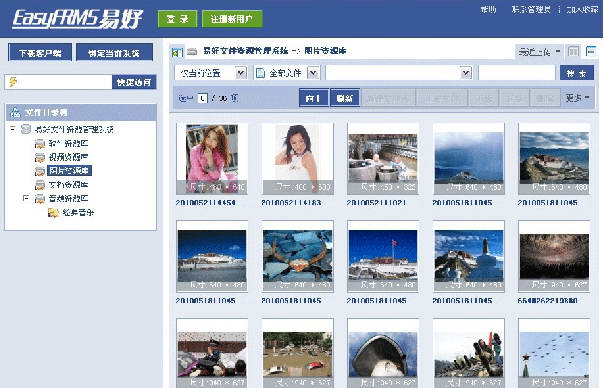604x388 pixels.
Task: Open thumbnail of aircraft formation over red star
Action: [554, 353]
